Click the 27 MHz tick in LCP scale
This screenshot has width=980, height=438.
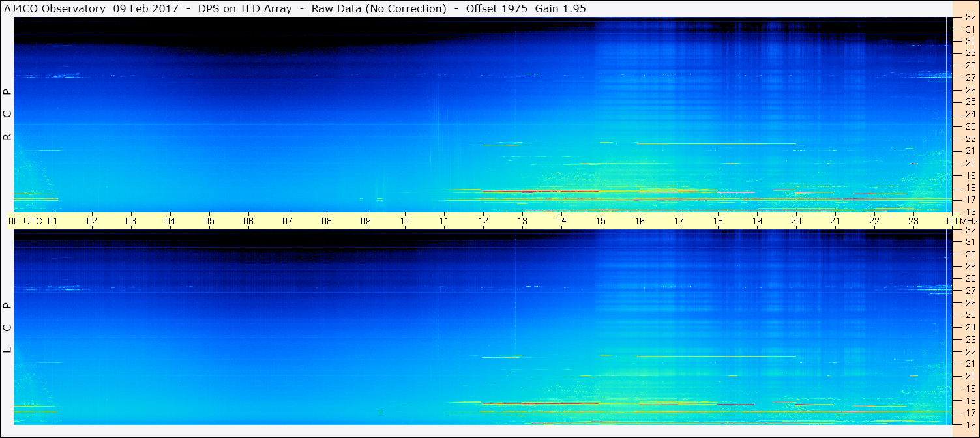(x=970, y=291)
